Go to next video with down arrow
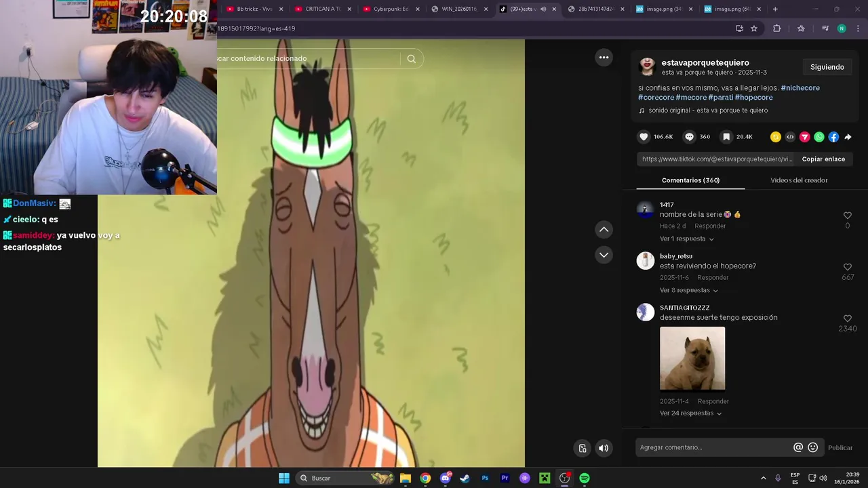 coord(604,255)
